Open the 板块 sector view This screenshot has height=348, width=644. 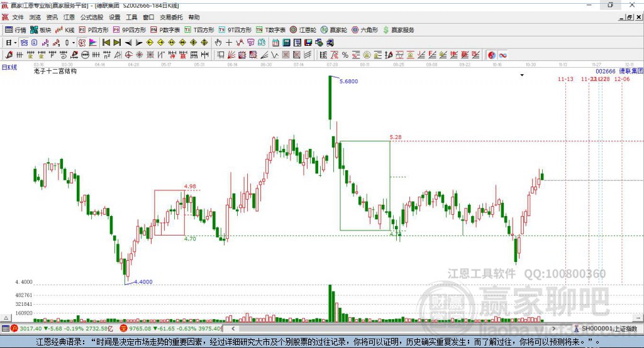pos(41,30)
